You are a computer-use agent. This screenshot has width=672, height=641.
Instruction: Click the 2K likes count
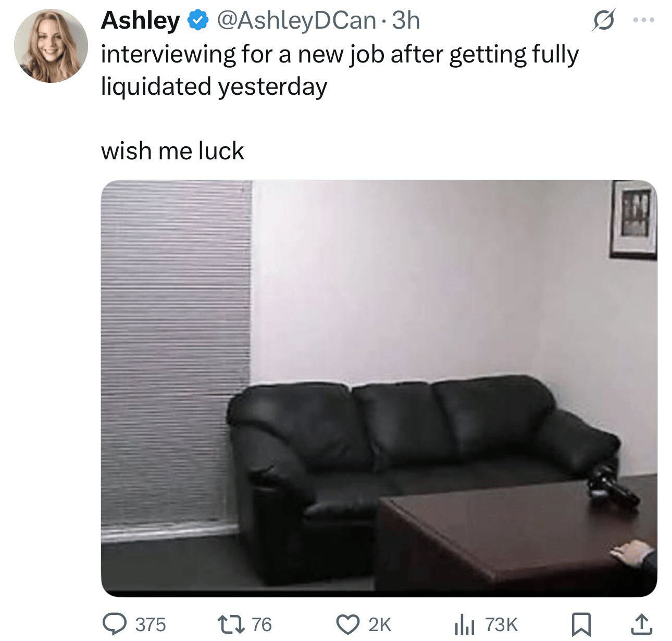click(380, 624)
